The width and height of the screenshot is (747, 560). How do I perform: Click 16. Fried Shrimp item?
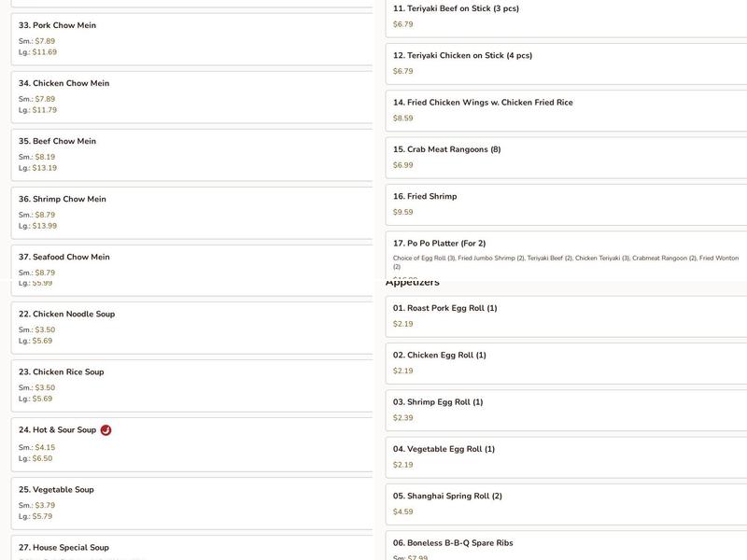pos(566,205)
